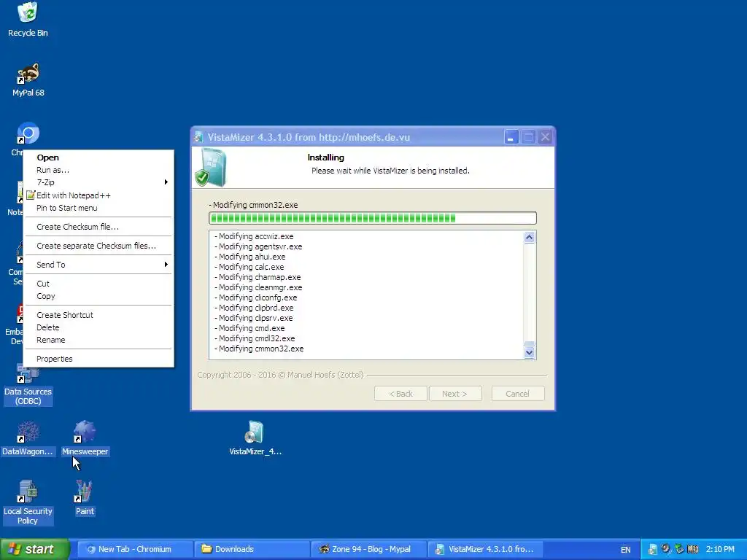Select 'Modifying agentsvr.exe' log line
Screen dimensions: 747x560
tap(258, 246)
